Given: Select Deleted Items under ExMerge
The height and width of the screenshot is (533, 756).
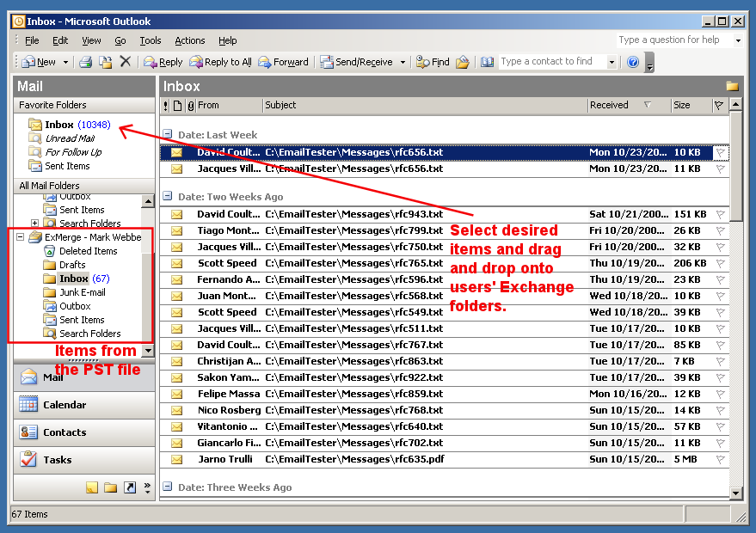Looking at the screenshot, I should coord(80,251).
